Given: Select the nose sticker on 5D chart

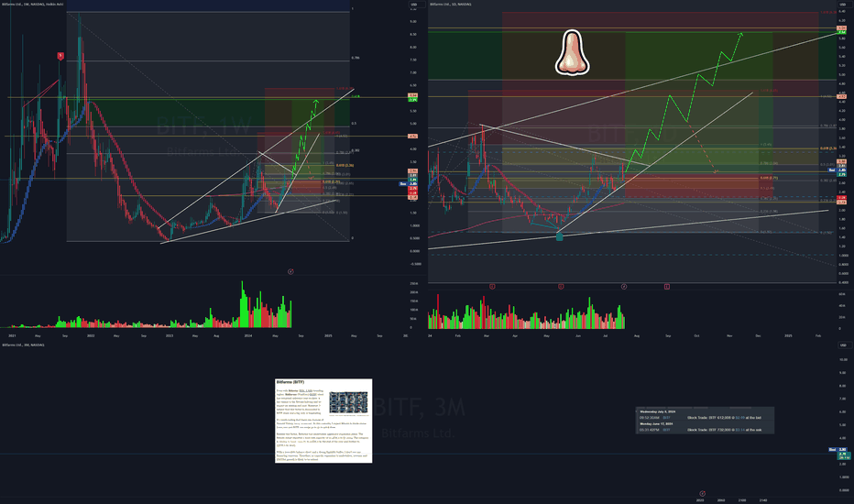Looking at the screenshot, I should (572, 52).
